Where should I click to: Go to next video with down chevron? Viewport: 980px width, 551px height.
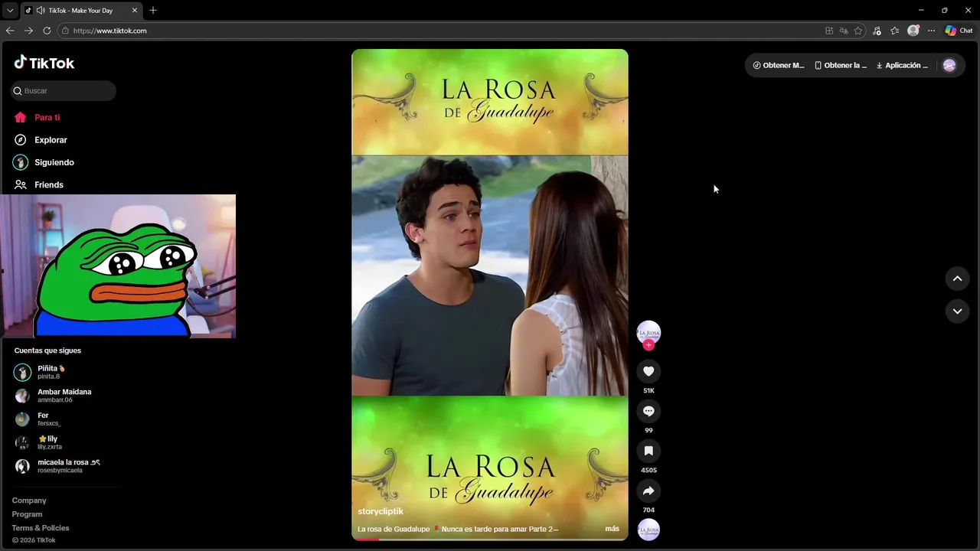point(957,311)
